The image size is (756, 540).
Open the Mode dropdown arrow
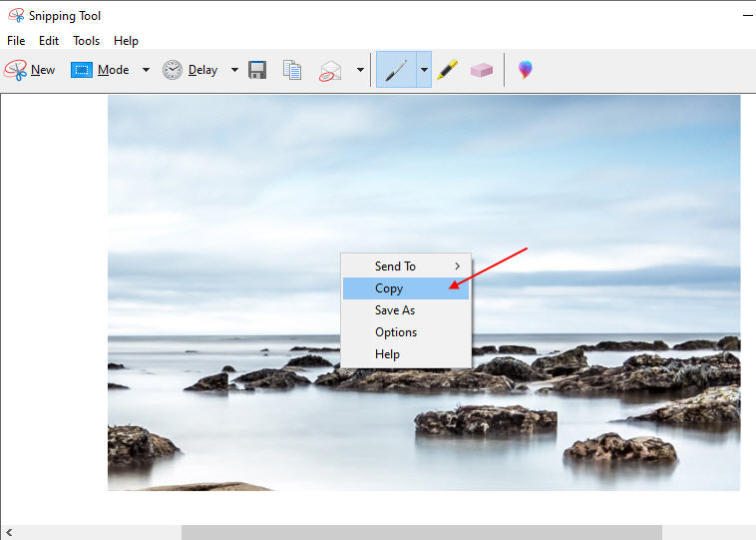pos(146,70)
